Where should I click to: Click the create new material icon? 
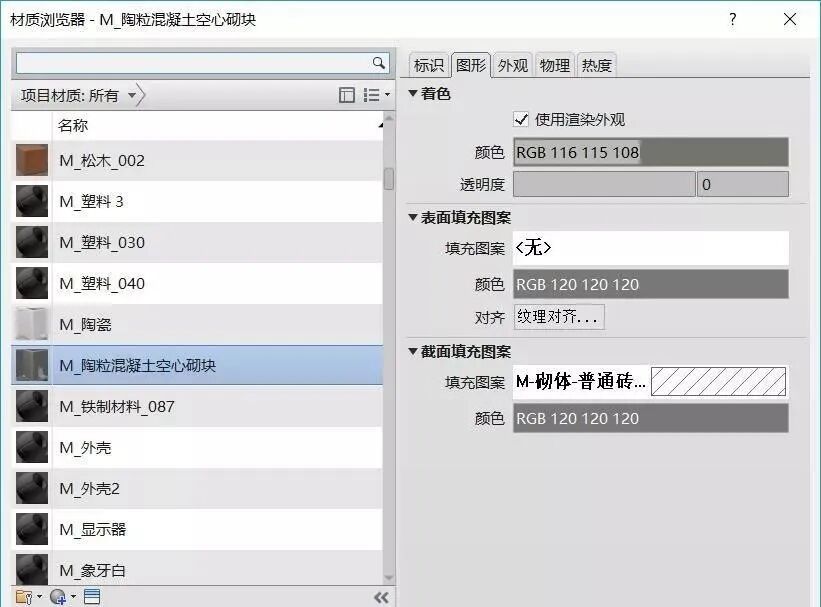click(x=56, y=595)
